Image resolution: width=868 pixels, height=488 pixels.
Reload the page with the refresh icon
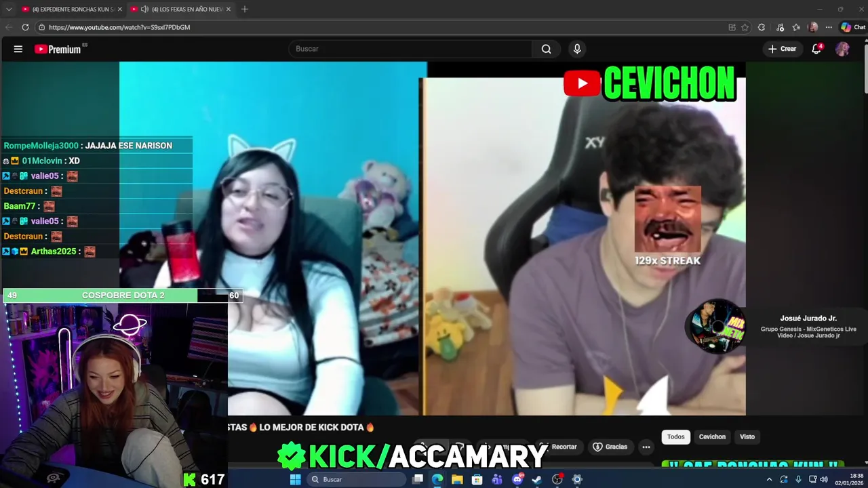[x=25, y=27]
